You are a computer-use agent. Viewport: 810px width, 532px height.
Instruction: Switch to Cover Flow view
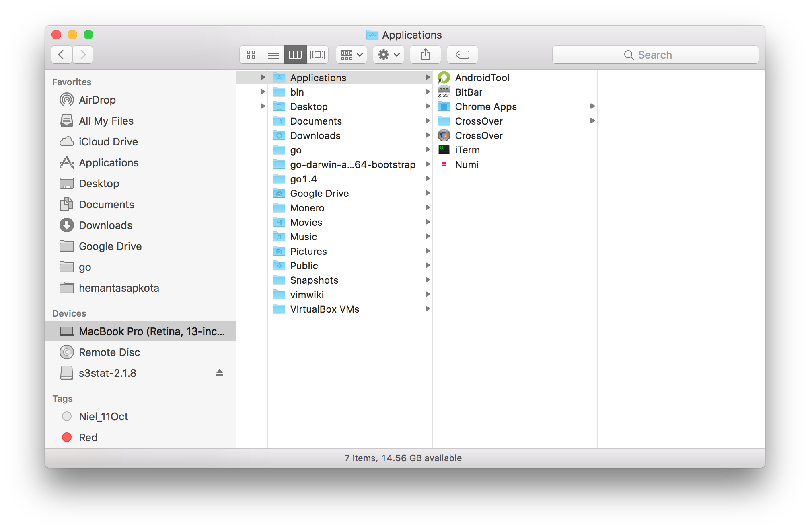pyautogui.click(x=318, y=55)
